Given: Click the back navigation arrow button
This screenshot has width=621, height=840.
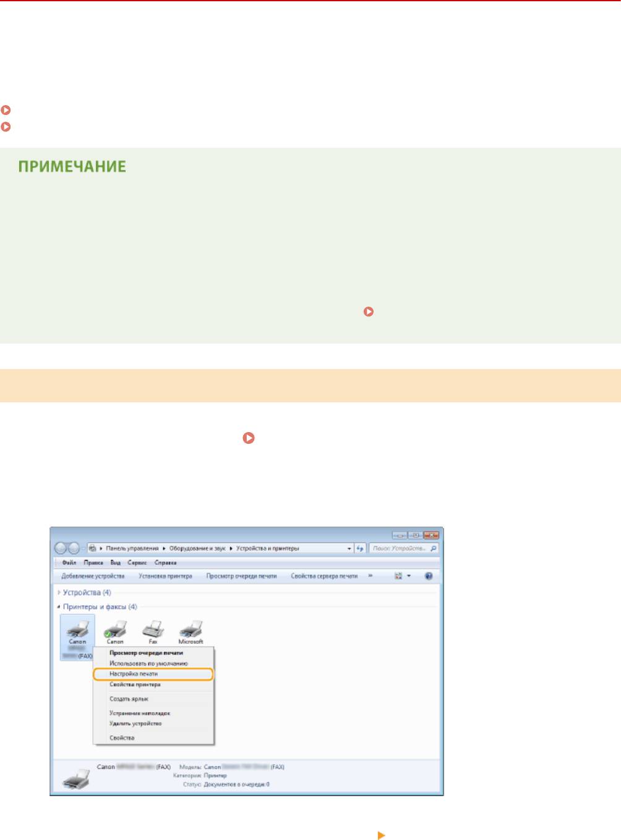Looking at the screenshot, I should click(61, 548).
